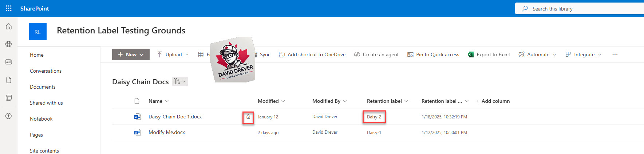Click David Drever on Daisy-Chain Doc row
This screenshot has height=154, width=644.
(x=325, y=117)
